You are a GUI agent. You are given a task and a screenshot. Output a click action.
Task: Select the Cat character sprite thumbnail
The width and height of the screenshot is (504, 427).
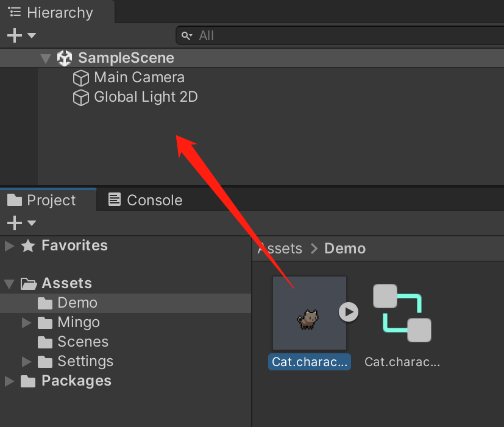click(x=310, y=313)
